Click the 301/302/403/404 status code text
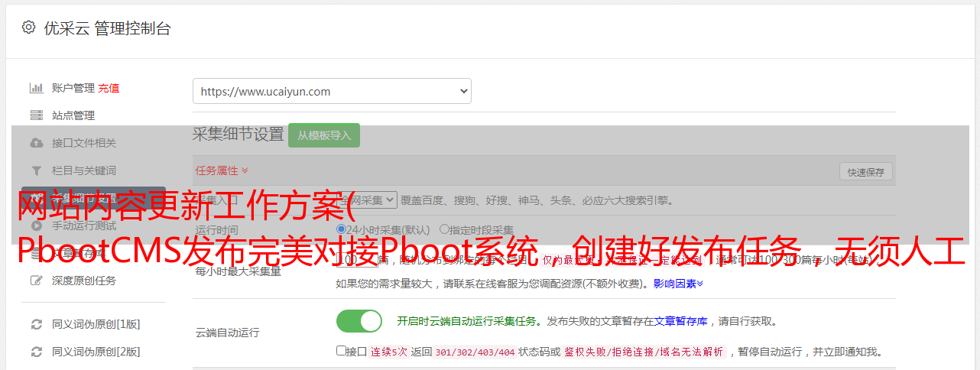 [474, 352]
